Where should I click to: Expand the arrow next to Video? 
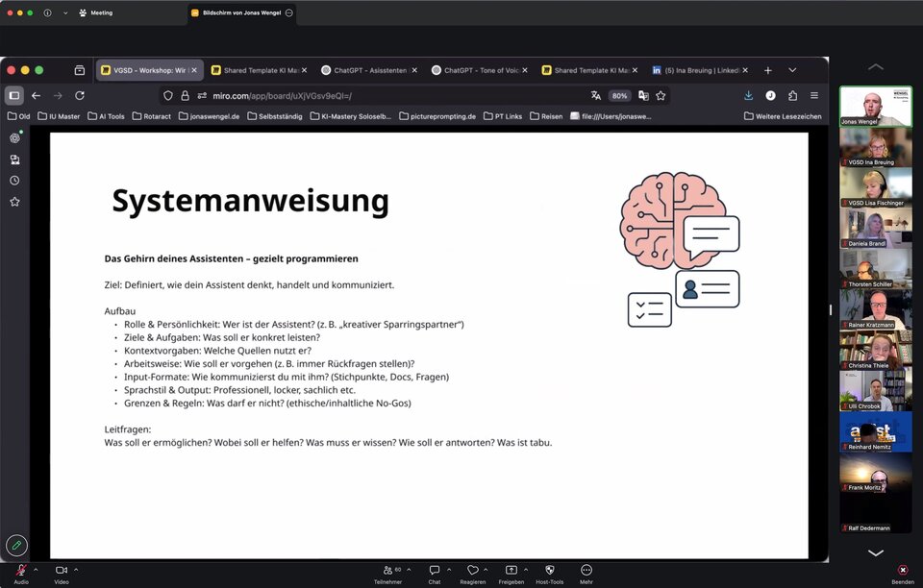click(x=76, y=569)
